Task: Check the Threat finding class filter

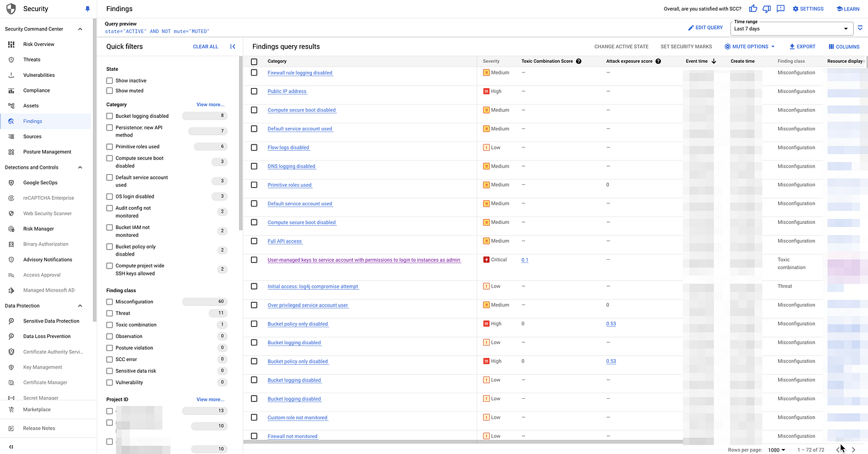Action: 110,313
